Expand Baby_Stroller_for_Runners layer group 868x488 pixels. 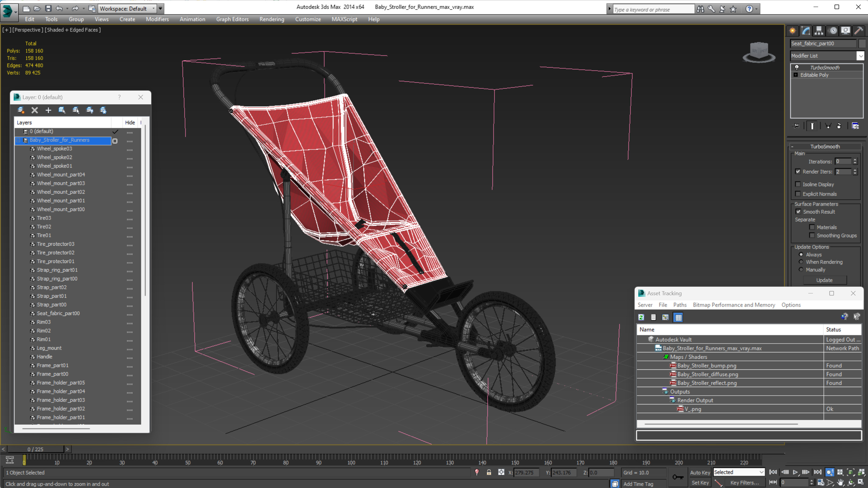click(19, 140)
